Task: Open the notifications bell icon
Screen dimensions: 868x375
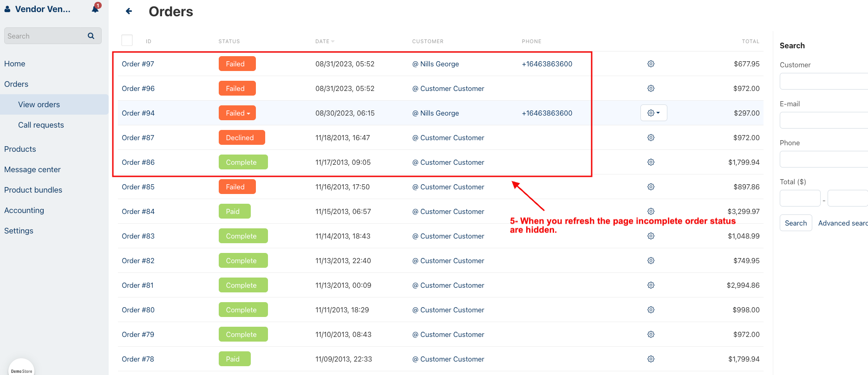Action: click(96, 8)
